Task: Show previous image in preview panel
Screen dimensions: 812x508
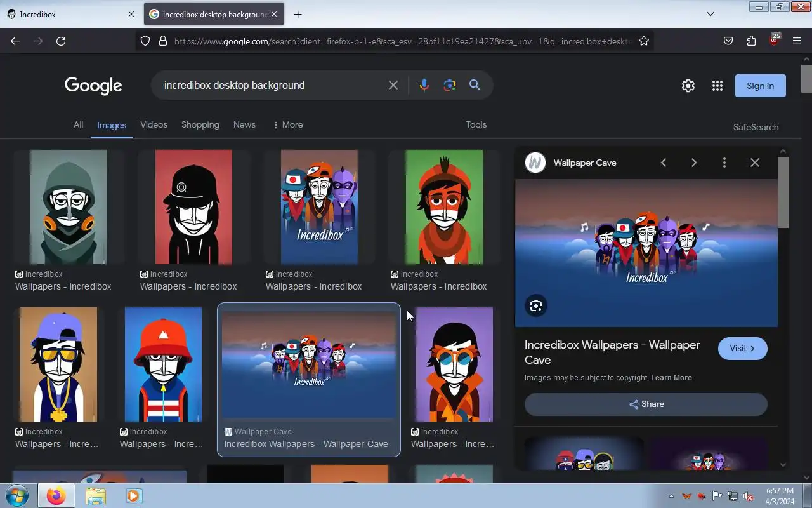Action: 664,163
